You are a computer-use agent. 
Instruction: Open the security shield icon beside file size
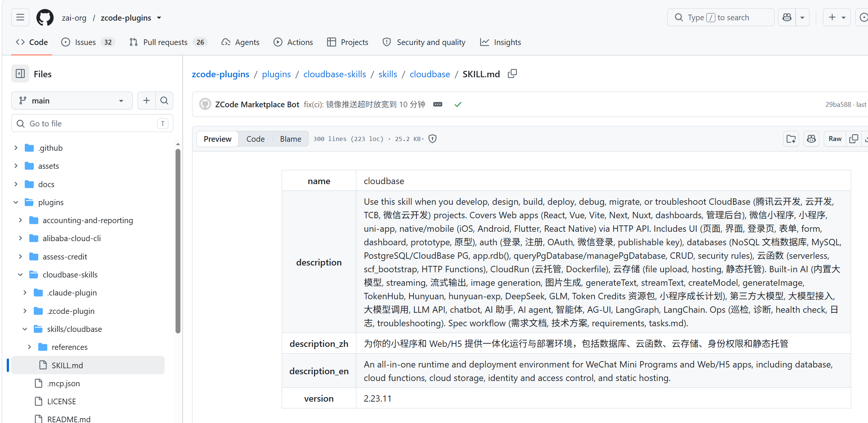[432, 139]
